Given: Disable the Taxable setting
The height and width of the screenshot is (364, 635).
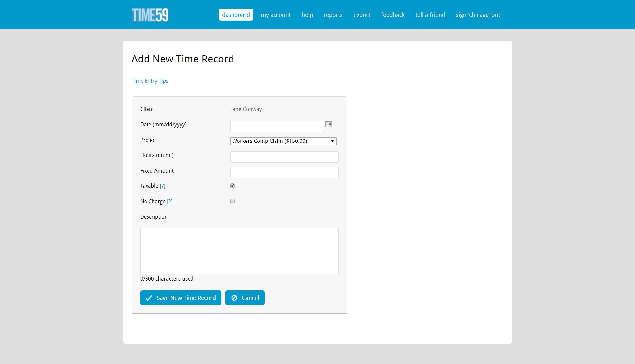Looking at the screenshot, I should [x=233, y=185].
